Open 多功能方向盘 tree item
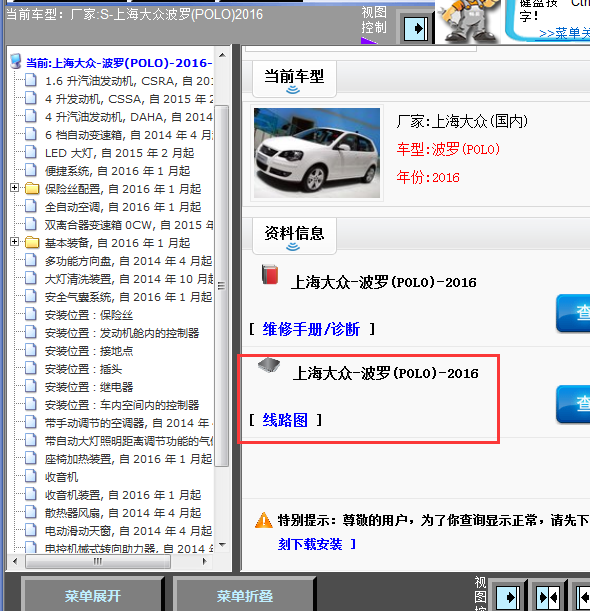 point(128,261)
